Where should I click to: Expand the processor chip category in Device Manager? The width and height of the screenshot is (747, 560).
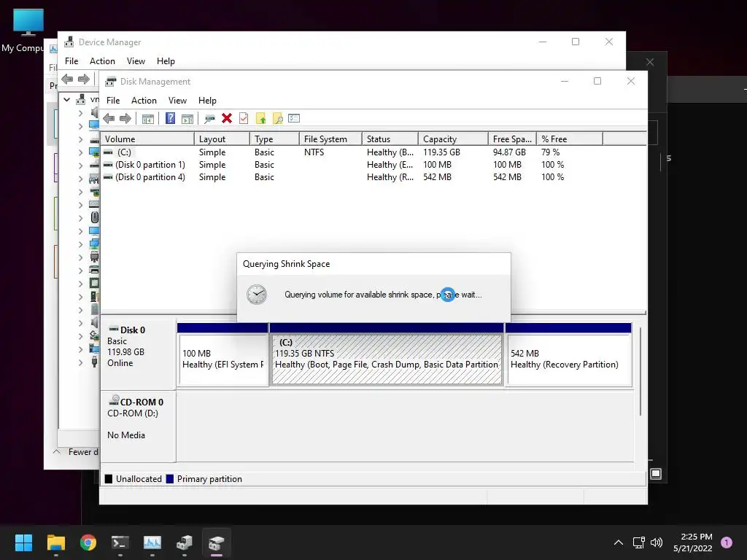click(80, 284)
